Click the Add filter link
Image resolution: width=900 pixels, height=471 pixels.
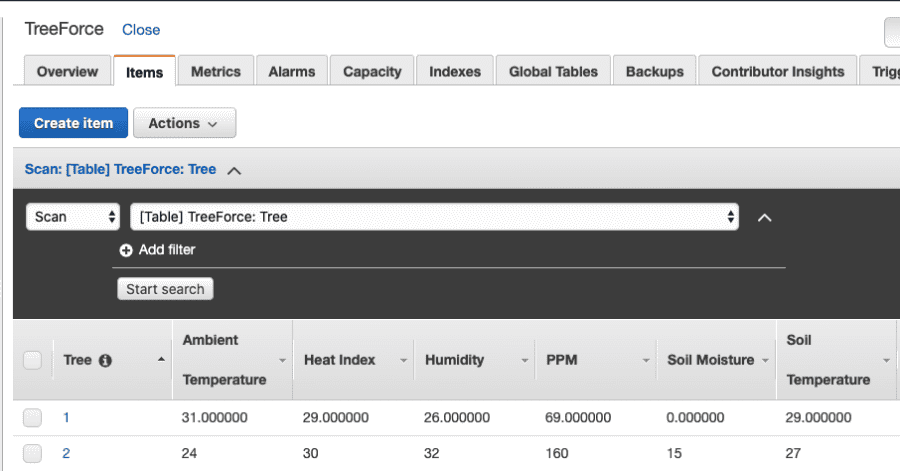(167, 250)
